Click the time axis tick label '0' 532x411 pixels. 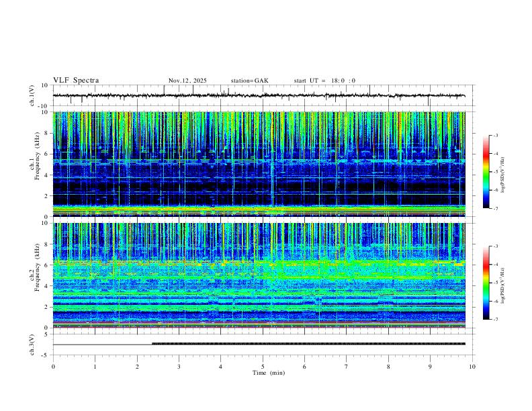53,367
